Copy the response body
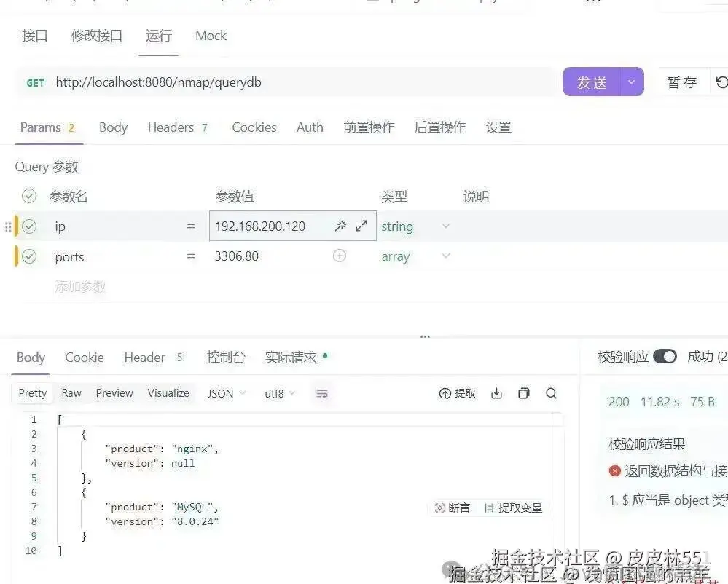This screenshot has height=584, width=728. [x=524, y=393]
